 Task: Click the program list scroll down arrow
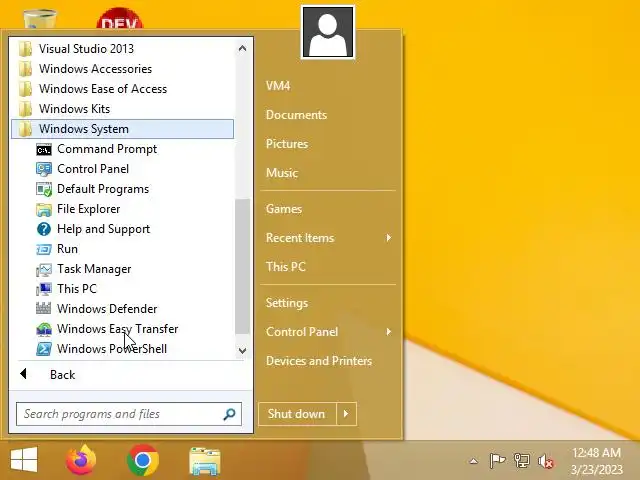click(x=242, y=350)
